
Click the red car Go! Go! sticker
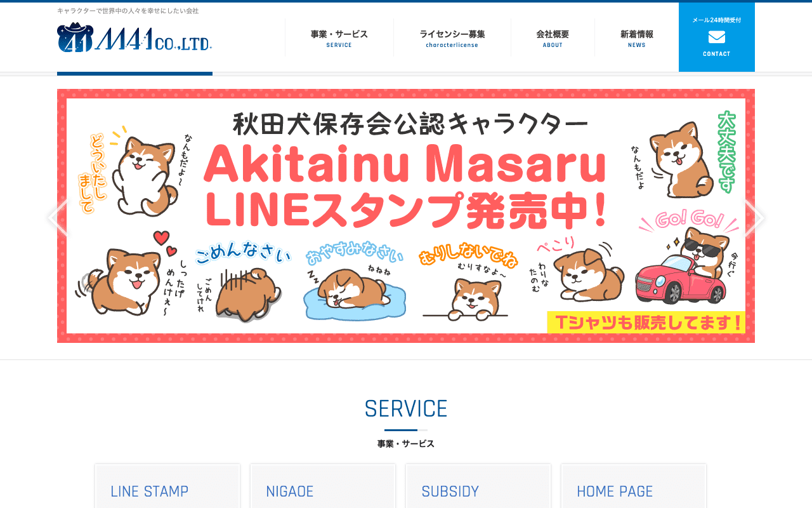pyautogui.click(x=687, y=258)
